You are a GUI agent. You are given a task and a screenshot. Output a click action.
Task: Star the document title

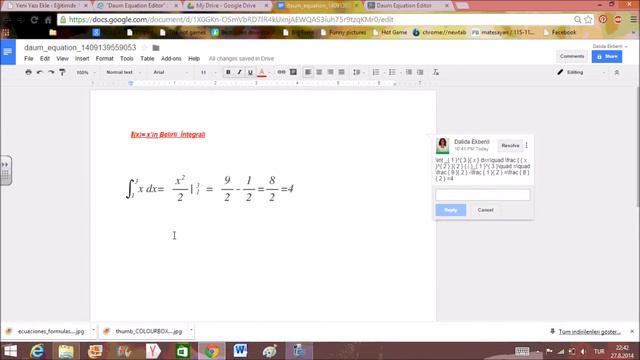(144, 48)
